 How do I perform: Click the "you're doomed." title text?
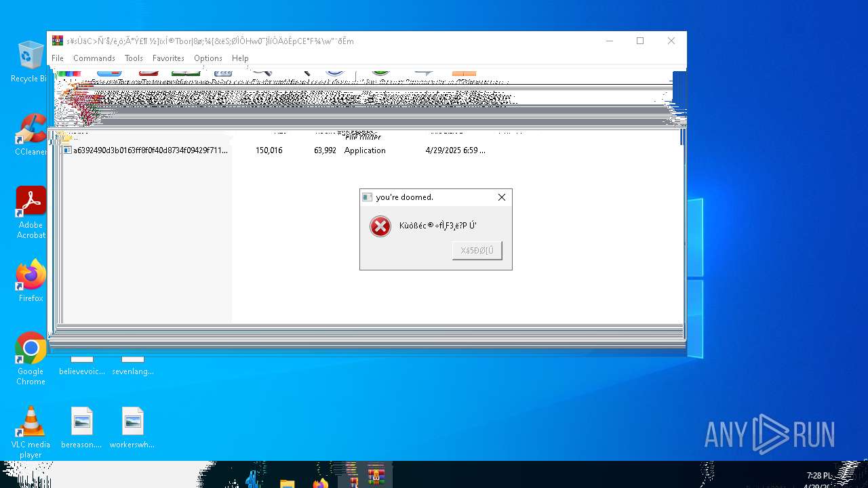405,197
